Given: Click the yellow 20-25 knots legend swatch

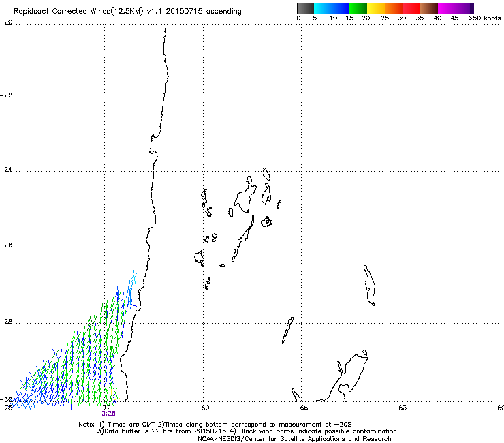Looking at the screenshot, I should click(376, 8).
